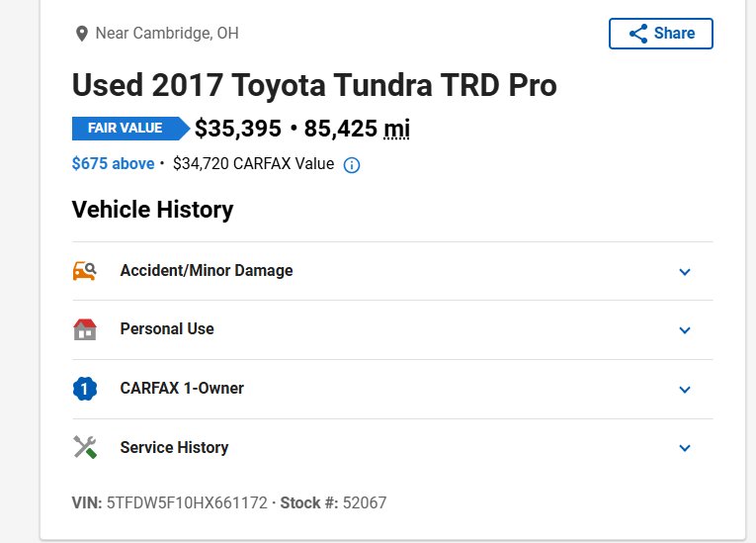This screenshot has height=543, width=756.
Task: Click the Service History tools icon
Action: pyautogui.click(x=85, y=447)
